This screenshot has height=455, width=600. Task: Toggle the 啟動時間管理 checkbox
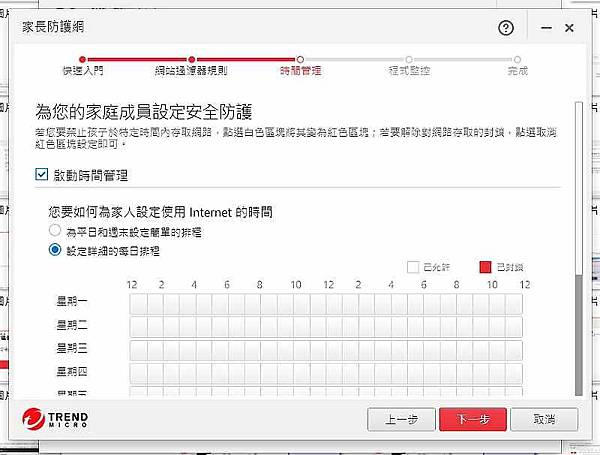point(41,174)
